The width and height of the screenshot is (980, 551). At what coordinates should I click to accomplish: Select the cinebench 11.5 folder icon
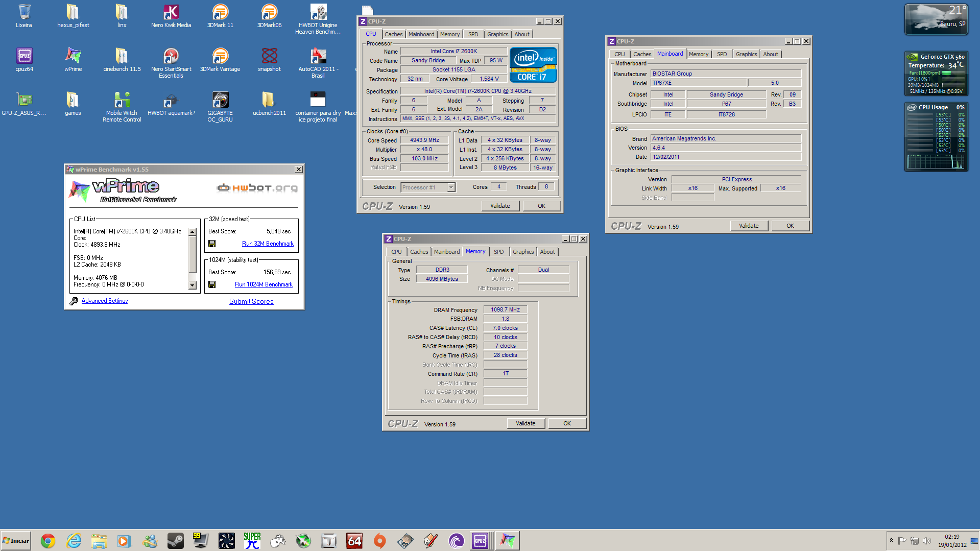[x=122, y=60]
